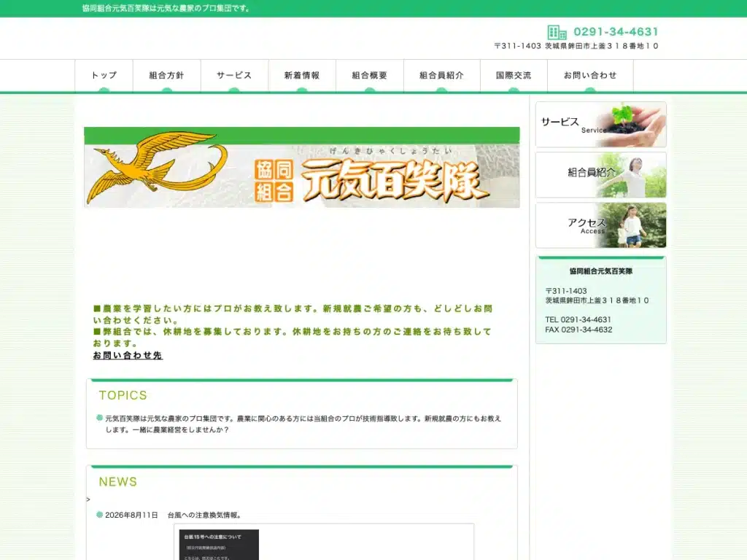
Task: Click the sidebar postal code 〒311-1403
Action: coord(566,291)
